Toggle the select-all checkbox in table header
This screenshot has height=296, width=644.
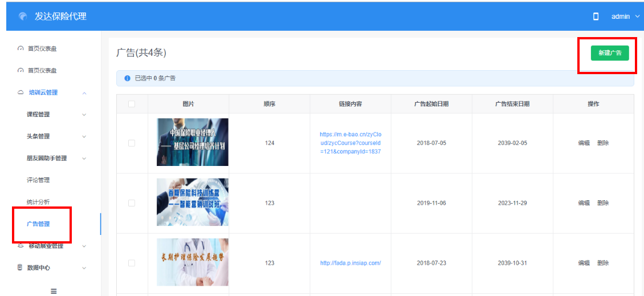pos(132,104)
